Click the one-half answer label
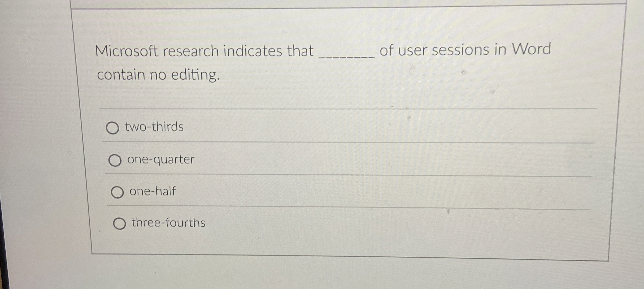The width and height of the screenshot is (644, 289). [152, 191]
